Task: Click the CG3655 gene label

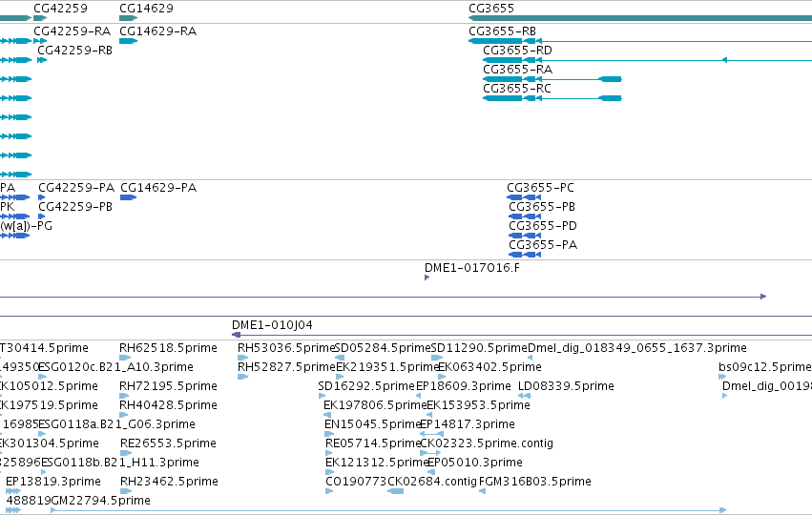Action: (x=491, y=9)
